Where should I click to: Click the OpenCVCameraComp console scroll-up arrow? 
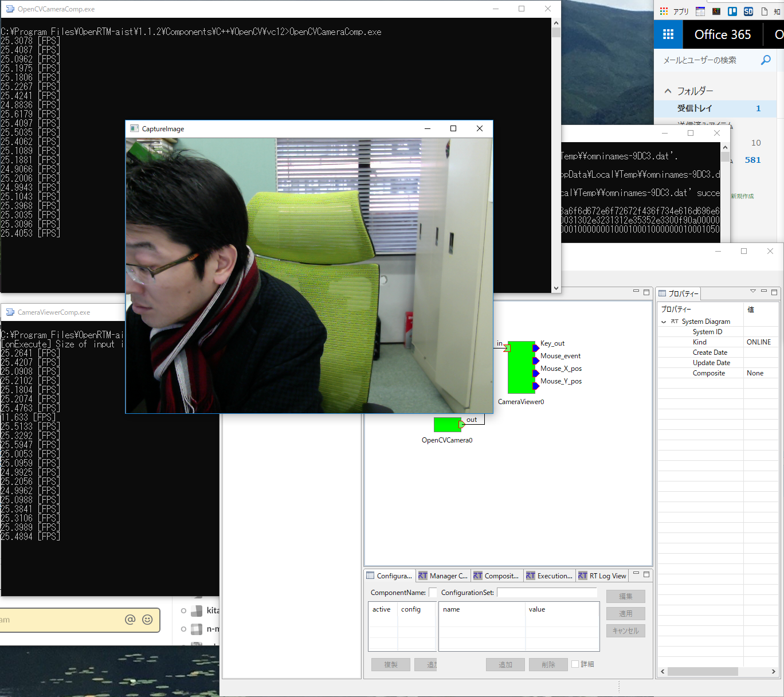point(556,23)
